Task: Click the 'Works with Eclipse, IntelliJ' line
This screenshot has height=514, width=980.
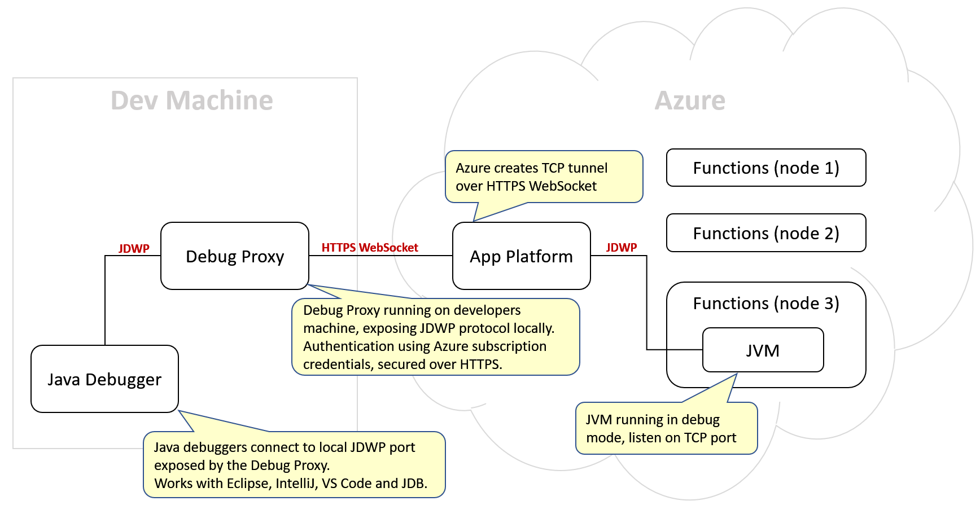Action: pyautogui.click(x=291, y=484)
